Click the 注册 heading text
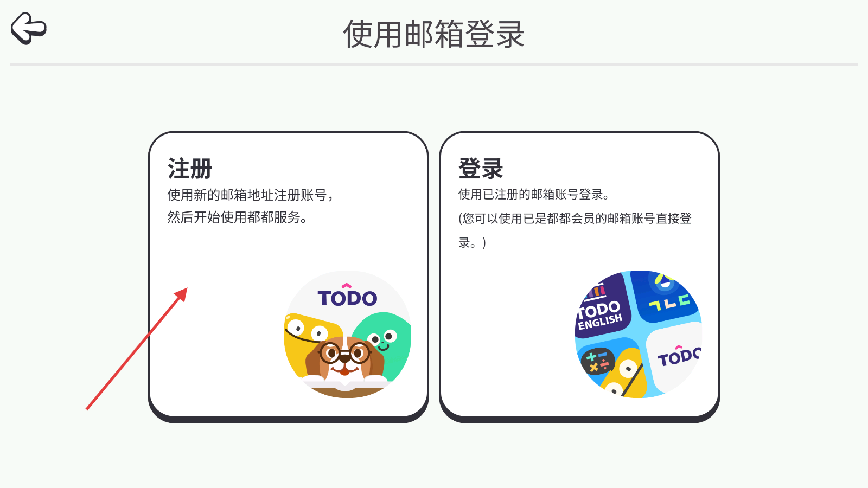The width and height of the screenshot is (868, 488). 190,168
